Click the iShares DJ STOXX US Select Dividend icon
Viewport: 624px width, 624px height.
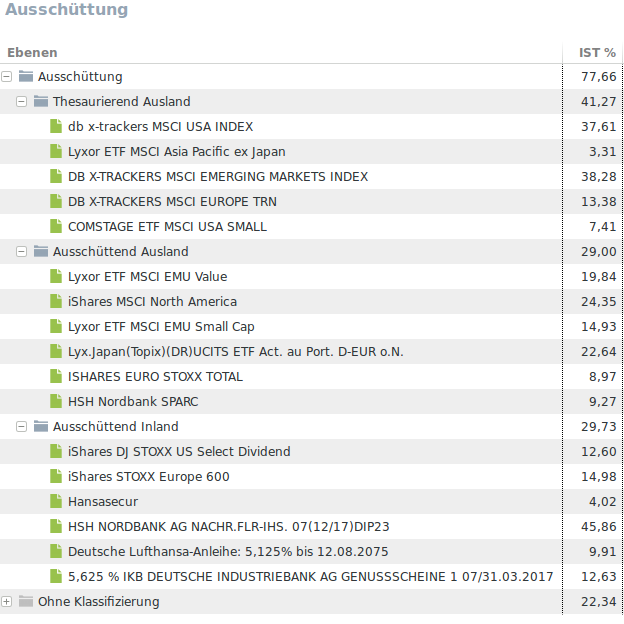(x=56, y=451)
